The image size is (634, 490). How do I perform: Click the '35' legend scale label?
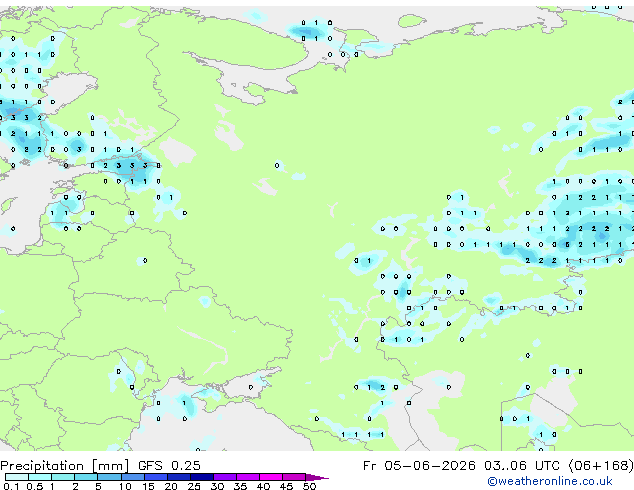pos(240,486)
